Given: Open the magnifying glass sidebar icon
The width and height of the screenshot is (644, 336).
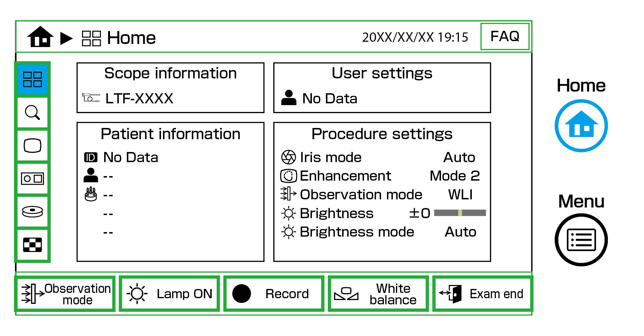Looking at the screenshot, I should (32, 113).
